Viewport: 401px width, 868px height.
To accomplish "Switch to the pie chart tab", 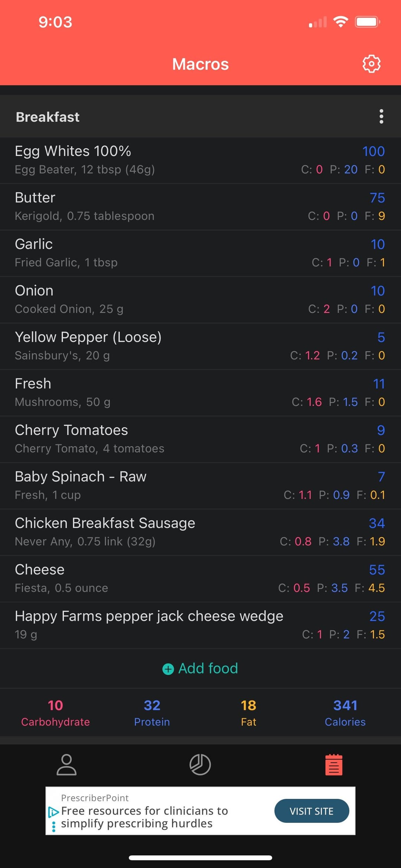I will (x=200, y=764).
